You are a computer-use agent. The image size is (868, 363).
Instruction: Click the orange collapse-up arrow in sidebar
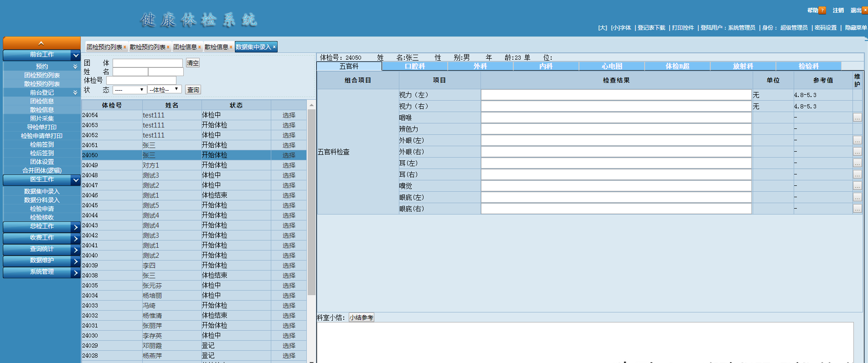[x=41, y=43]
